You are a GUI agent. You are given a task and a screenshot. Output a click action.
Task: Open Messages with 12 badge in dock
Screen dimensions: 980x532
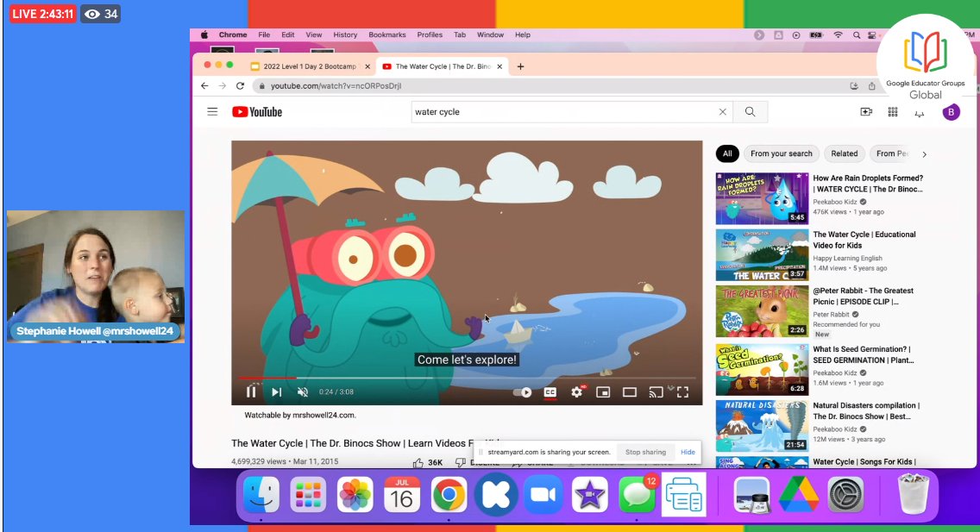pyautogui.click(x=637, y=495)
